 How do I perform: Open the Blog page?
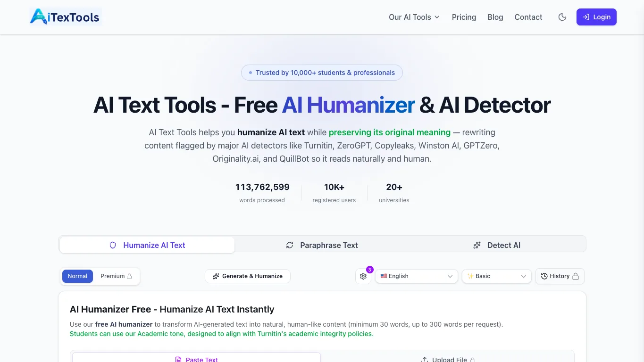(x=495, y=17)
